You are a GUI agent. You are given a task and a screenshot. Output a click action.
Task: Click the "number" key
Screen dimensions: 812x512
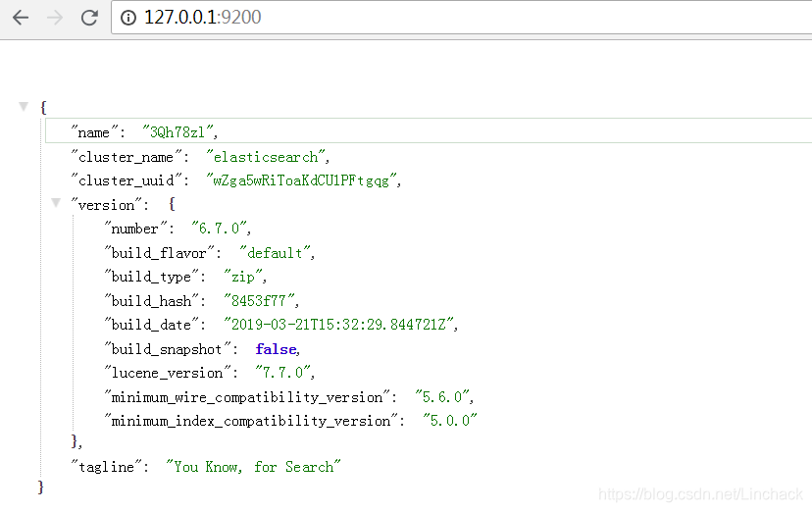point(135,229)
